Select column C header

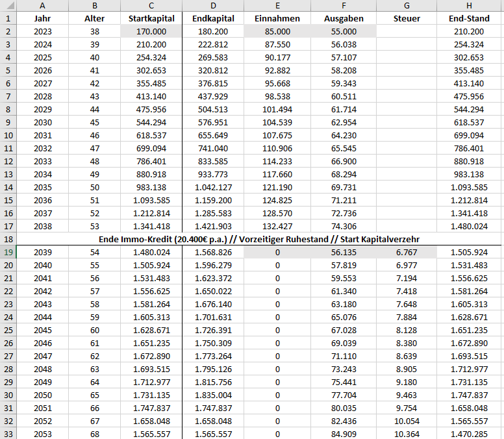pyautogui.click(x=151, y=5)
